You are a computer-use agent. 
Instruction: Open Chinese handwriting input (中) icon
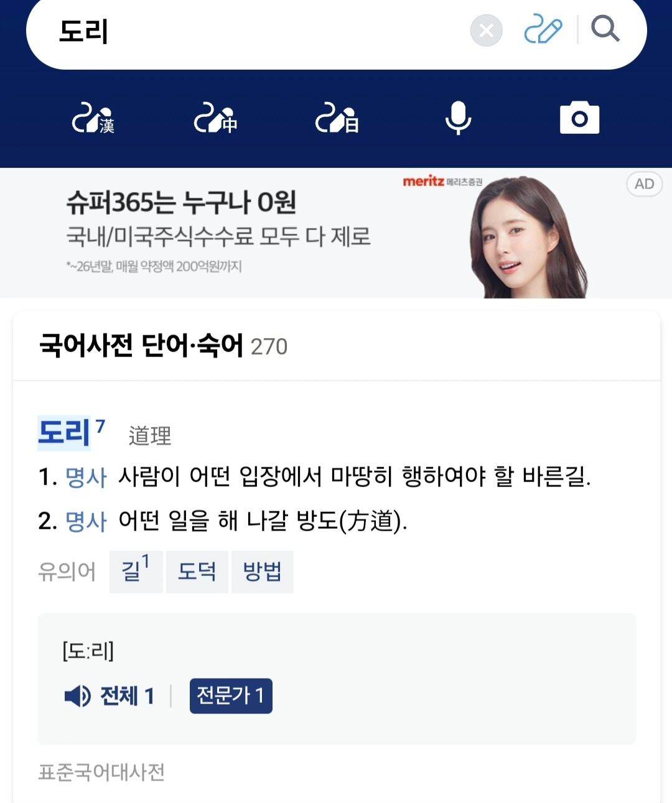[215, 118]
